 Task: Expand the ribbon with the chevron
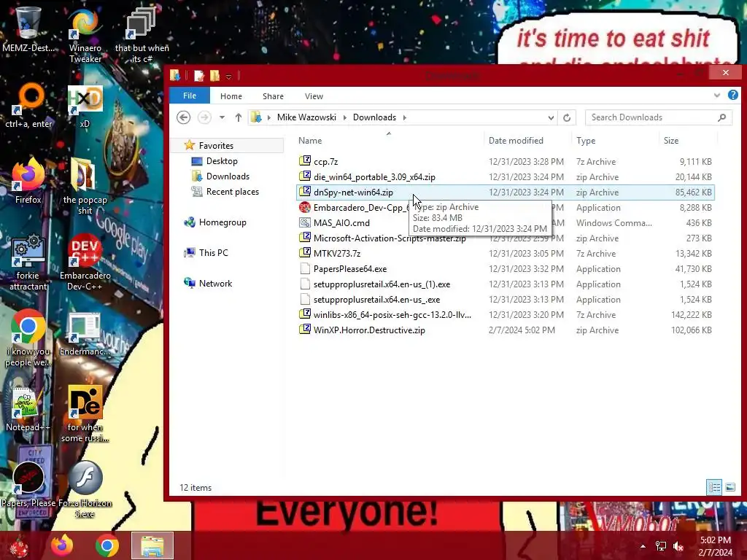[x=717, y=96]
